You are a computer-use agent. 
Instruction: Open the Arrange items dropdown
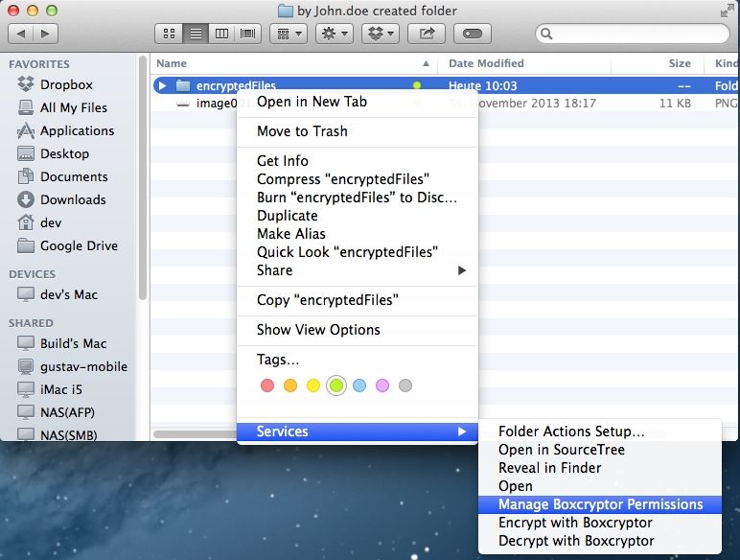(289, 34)
